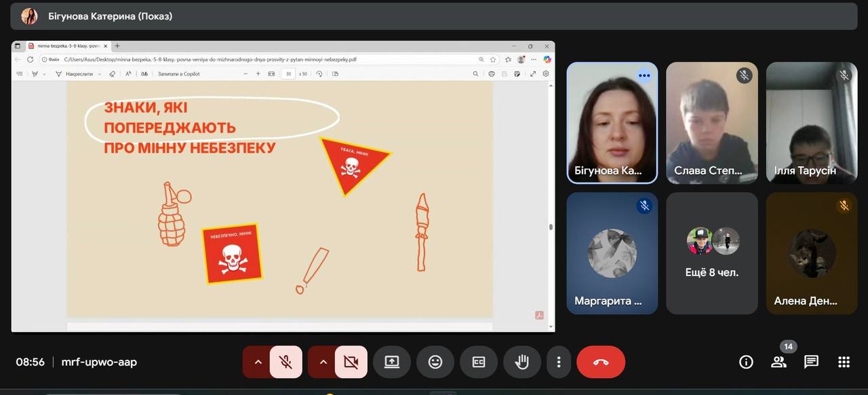868x395 pixels.
Task: Open more options three-dot menu
Action: 558,362
